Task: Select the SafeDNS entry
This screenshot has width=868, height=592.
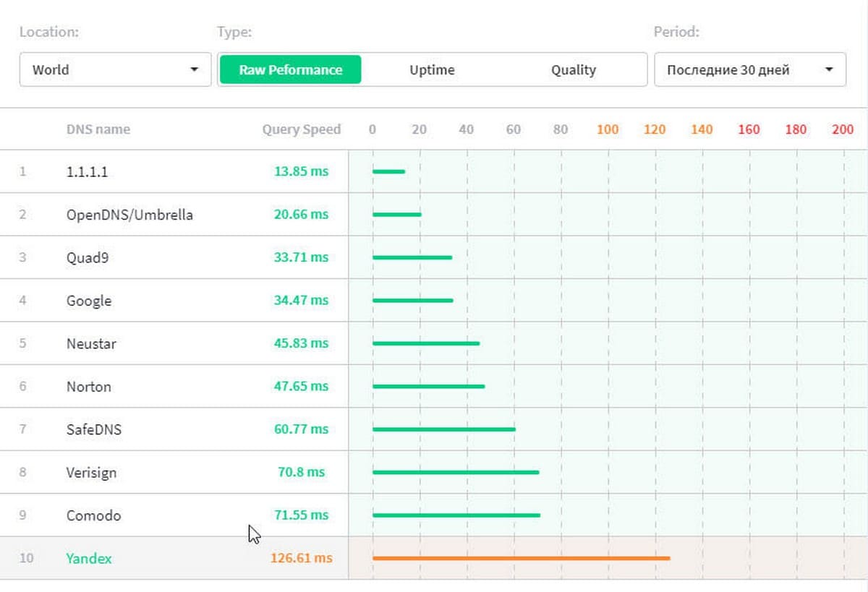Action: coord(94,429)
